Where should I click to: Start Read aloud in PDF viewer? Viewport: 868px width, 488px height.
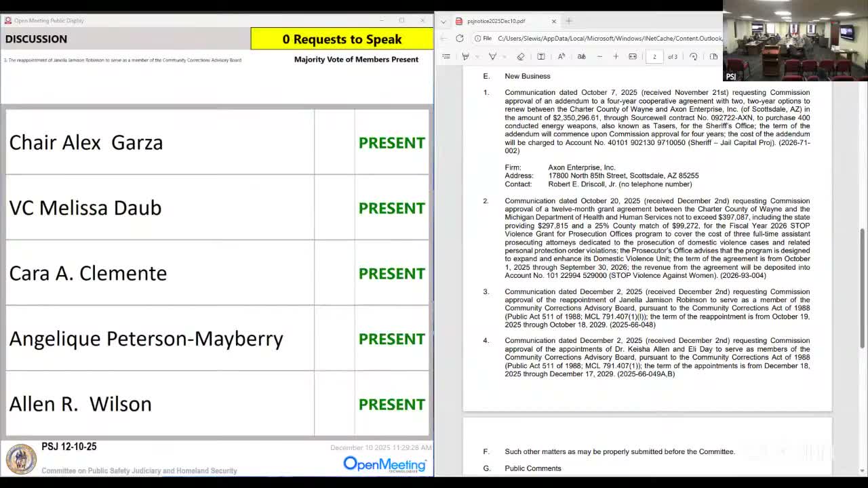561,56
